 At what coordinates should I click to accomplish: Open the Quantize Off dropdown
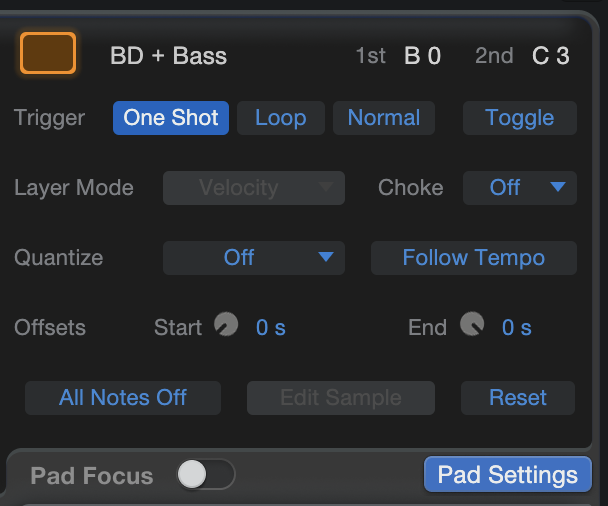pyautogui.click(x=254, y=258)
